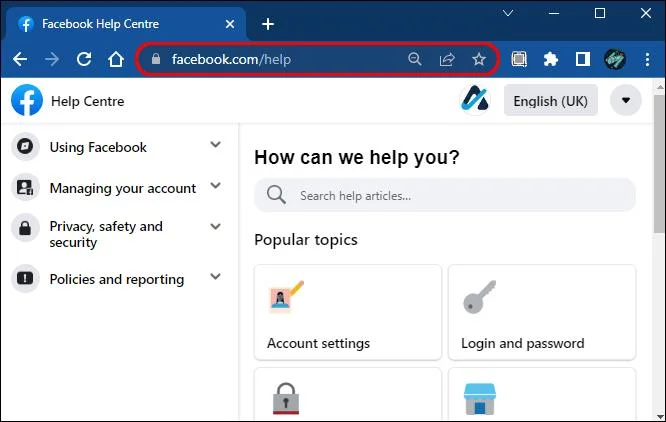Open the Login and password topic card
The height and width of the screenshot is (422, 666).
[542, 312]
